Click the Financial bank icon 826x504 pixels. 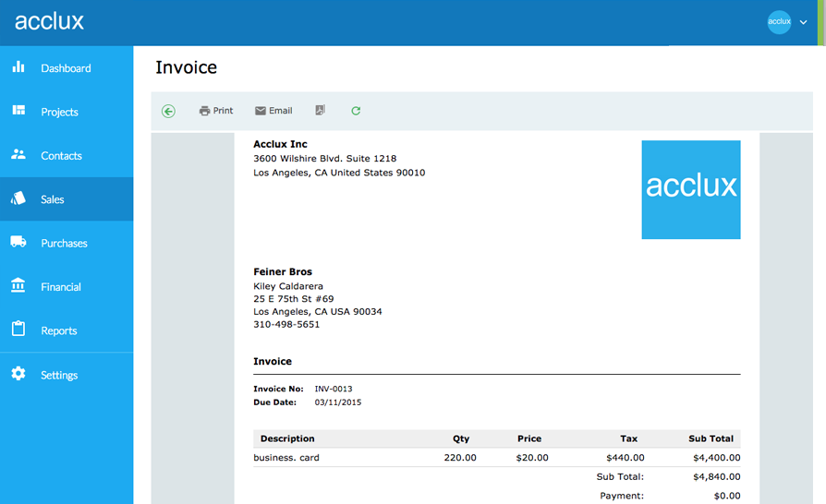click(18, 286)
